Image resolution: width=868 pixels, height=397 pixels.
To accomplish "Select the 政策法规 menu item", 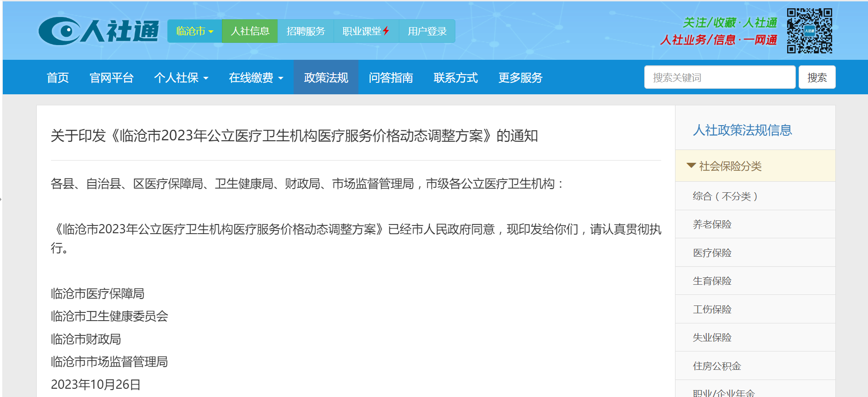I will pyautogui.click(x=326, y=78).
